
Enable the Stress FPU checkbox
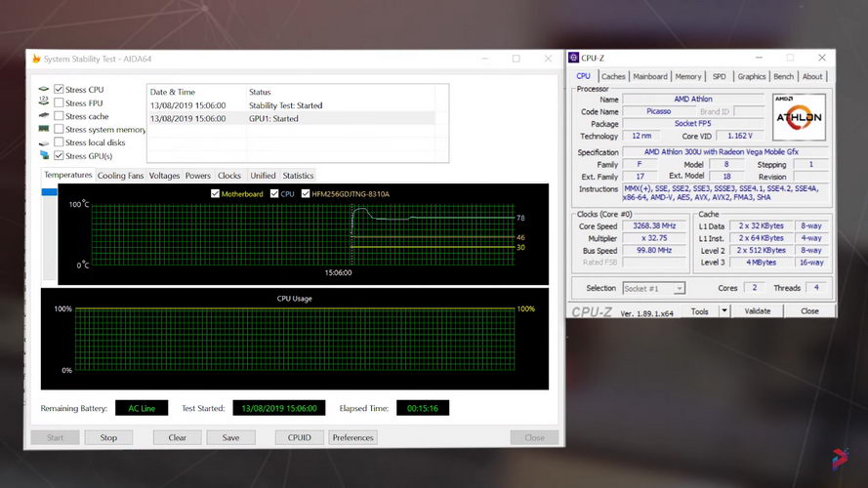click(59, 102)
